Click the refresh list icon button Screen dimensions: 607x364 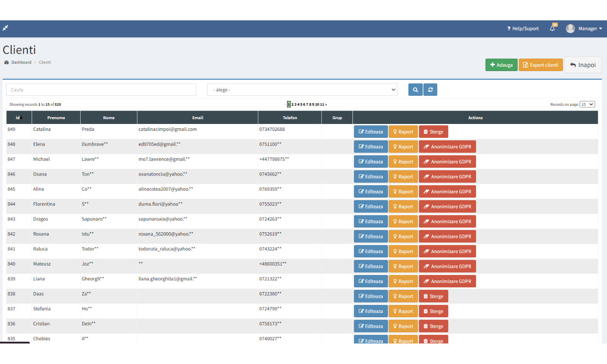point(430,90)
